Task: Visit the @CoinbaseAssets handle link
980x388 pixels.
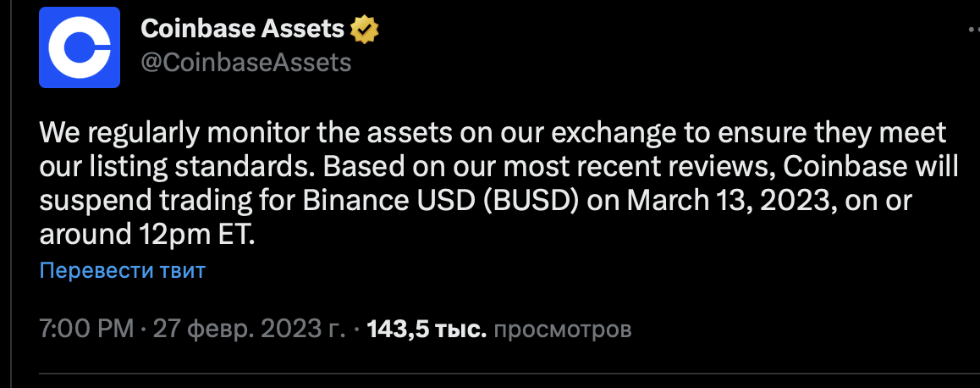Action: [x=246, y=63]
